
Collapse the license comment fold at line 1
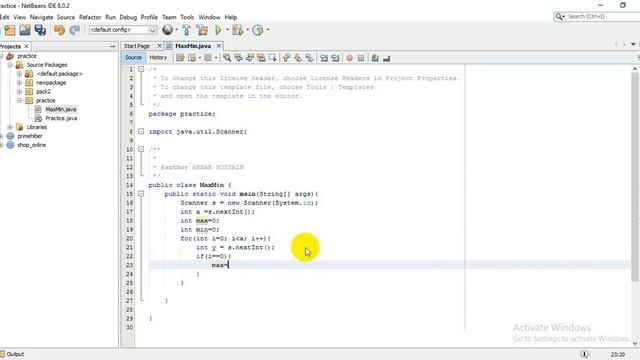pyautogui.click(x=141, y=69)
